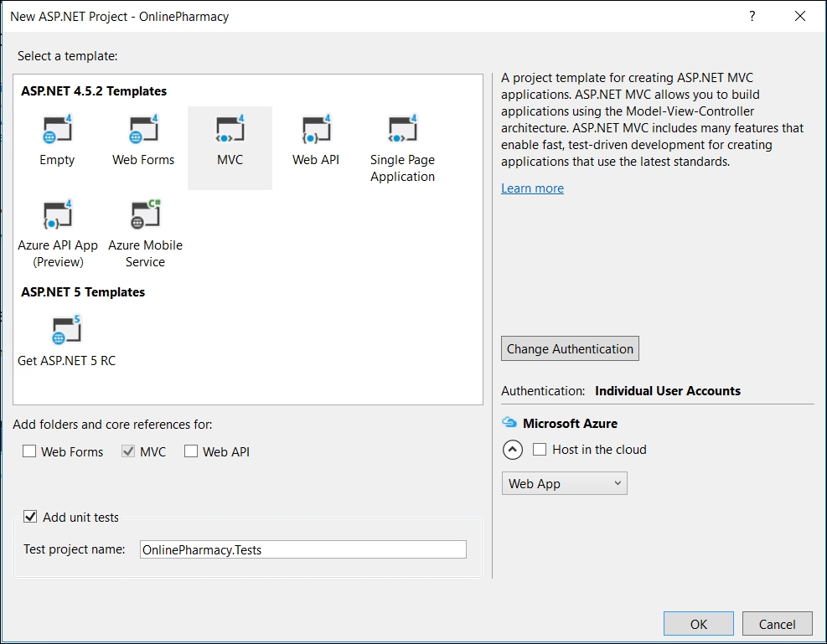Click the Single Page Application label text
The width and height of the screenshot is (827, 644).
[402, 168]
